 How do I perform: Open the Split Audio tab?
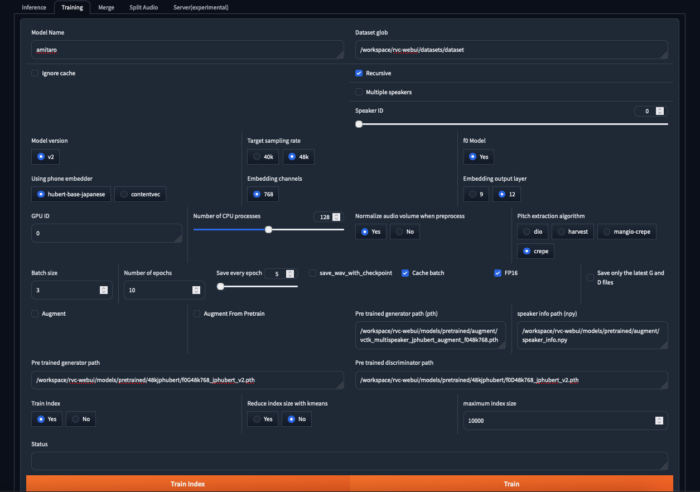point(143,7)
